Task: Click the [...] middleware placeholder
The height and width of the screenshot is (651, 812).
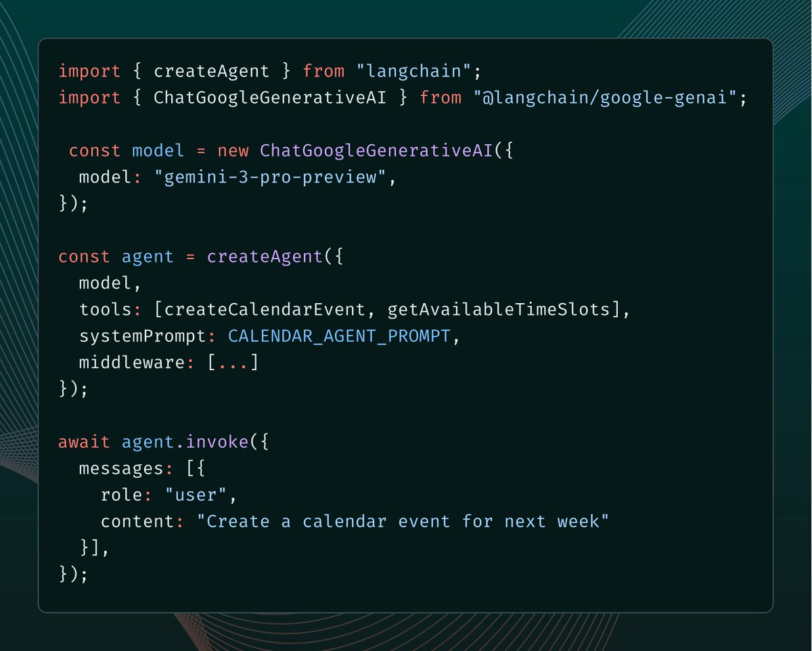Action: tap(233, 362)
